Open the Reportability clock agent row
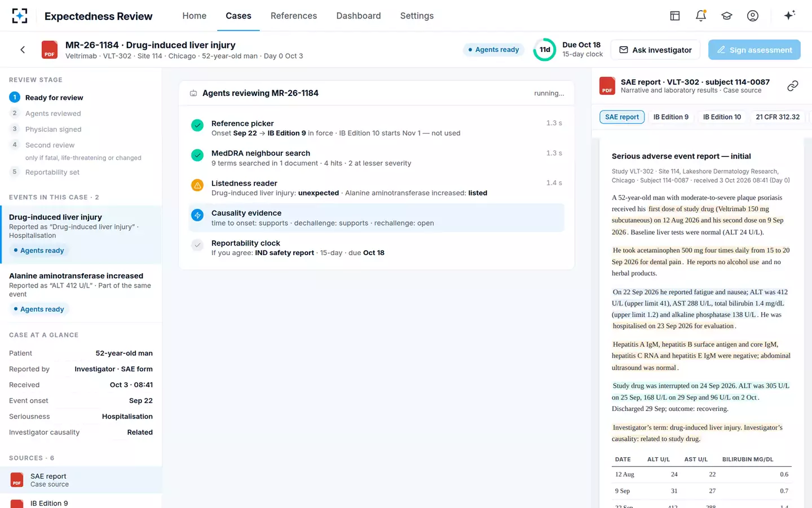Viewport: 812px width, 508px height. click(377, 248)
